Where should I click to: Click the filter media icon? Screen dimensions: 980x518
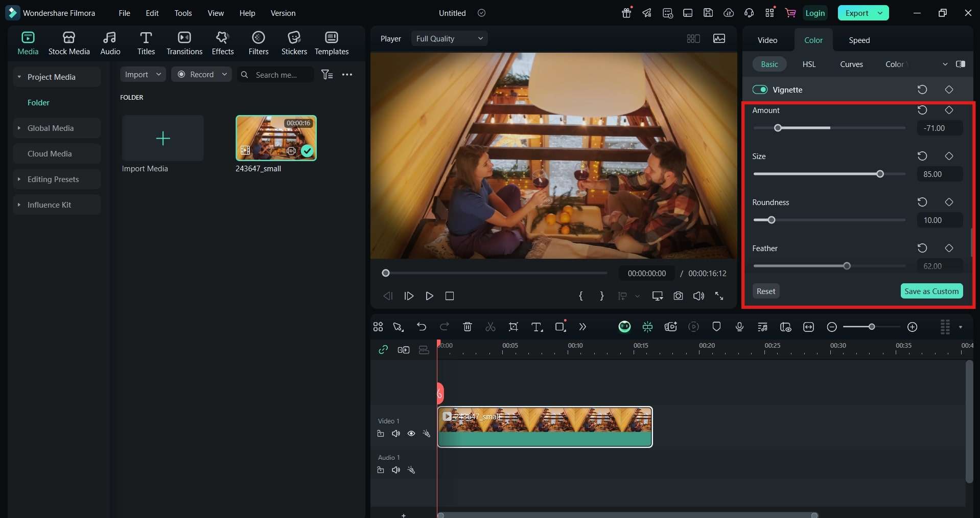(327, 75)
